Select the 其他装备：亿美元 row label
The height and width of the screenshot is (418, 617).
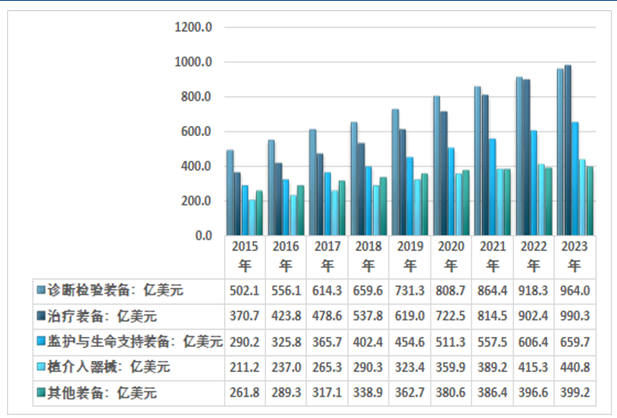[x=102, y=392]
